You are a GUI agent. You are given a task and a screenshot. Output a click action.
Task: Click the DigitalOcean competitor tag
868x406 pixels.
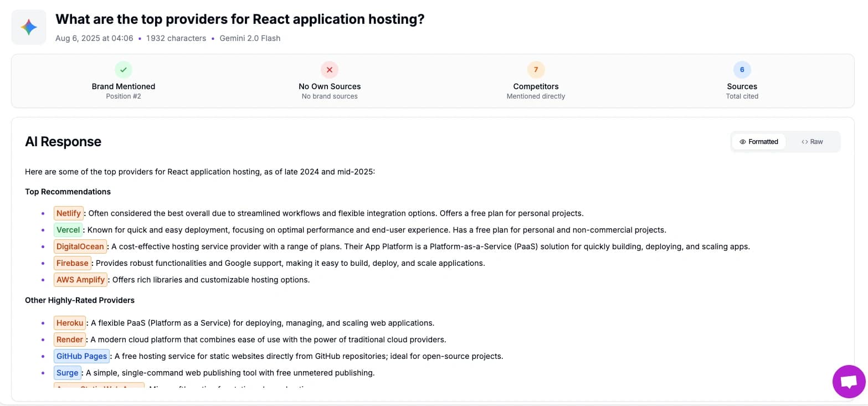(x=80, y=246)
